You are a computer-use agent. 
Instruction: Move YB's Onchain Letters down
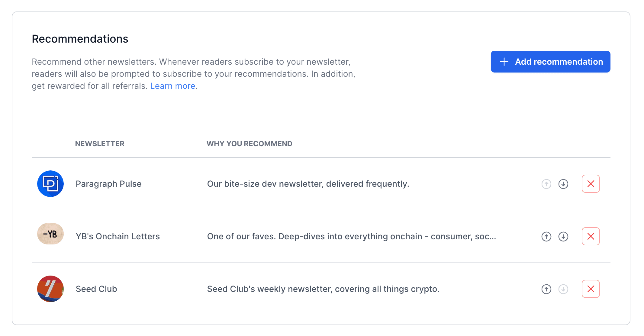click(563, 236)
